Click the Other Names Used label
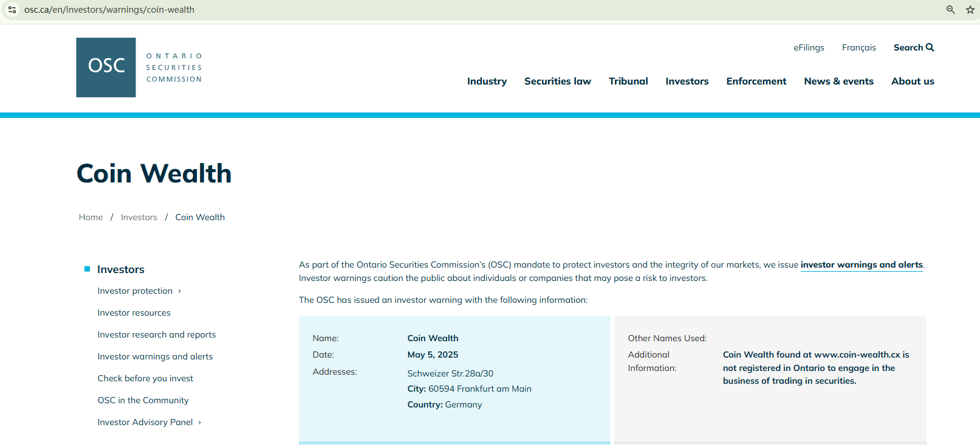The image size is (980, 447). (x=667, y=339)
